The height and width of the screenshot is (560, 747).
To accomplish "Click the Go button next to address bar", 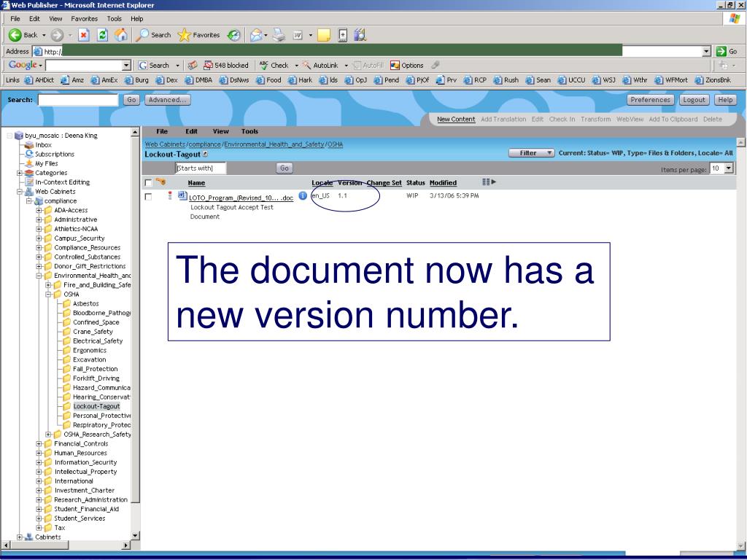I will (x=727, y=51).
